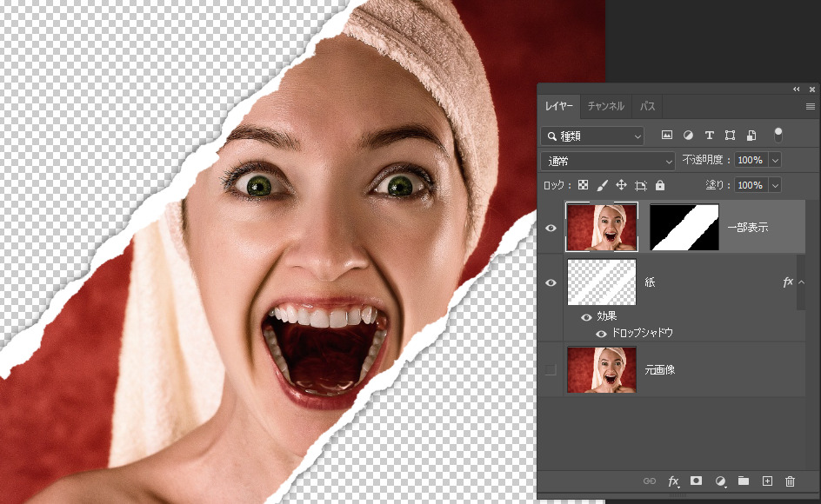Filter layers by adjustment layer icon
The width and height of the screenshot is (821, 504).
[688, 135]
